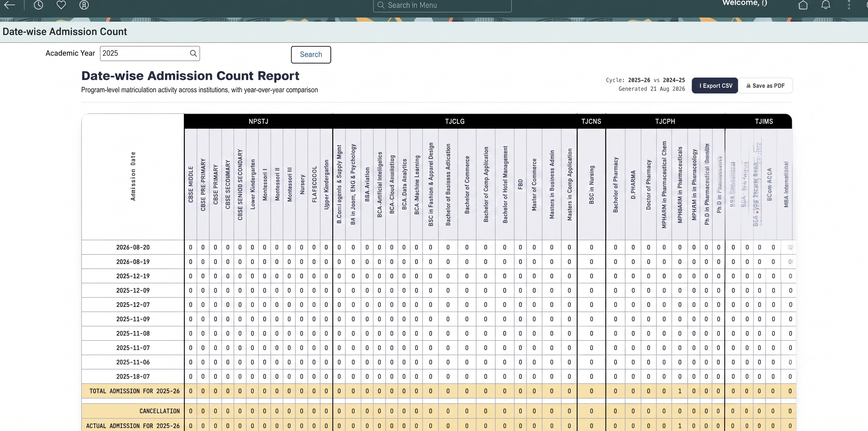This screenshot has width=868, height=431.
Task: Click MPHARM in Pharmaceutical Chem header
Action: pyautogui.click(x=664, y=184)
